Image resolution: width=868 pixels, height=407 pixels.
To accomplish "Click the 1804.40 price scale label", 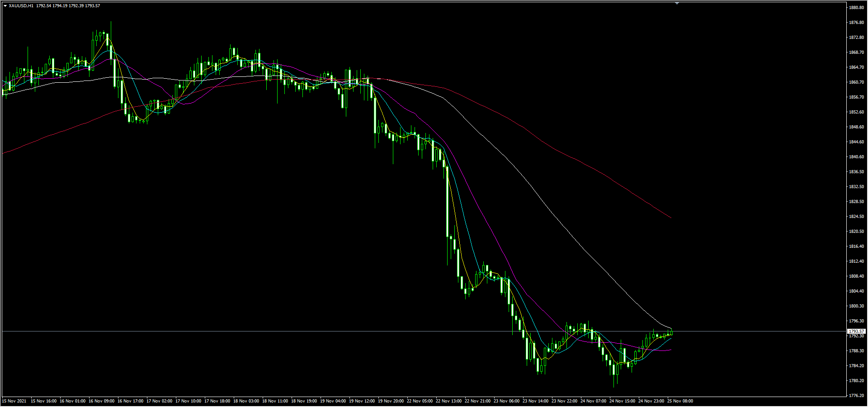I will point(856,291).
